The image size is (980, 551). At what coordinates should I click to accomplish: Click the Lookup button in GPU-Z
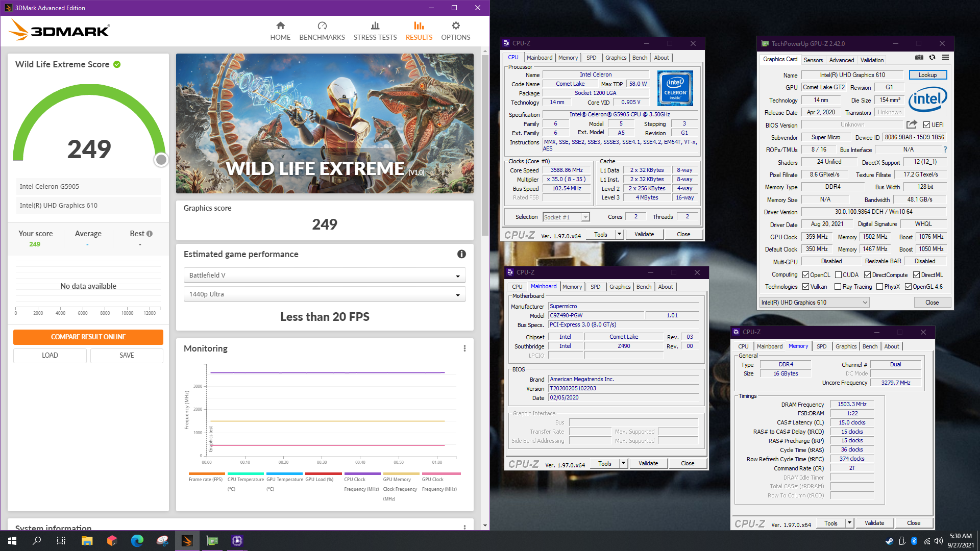tap(927, 75)
